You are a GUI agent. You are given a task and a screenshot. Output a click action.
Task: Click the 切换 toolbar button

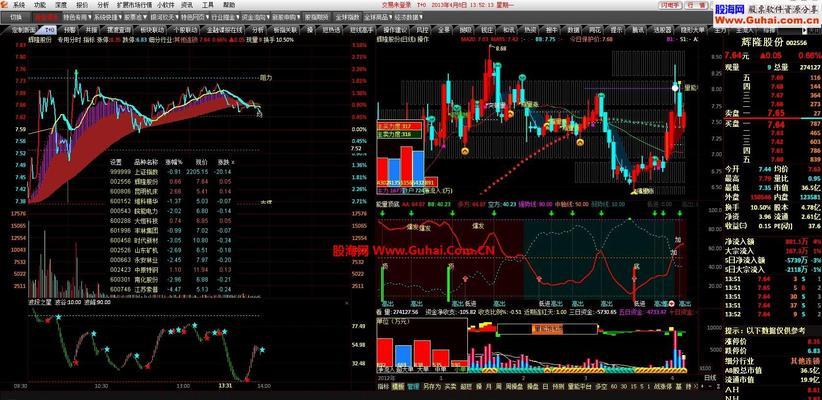pos(16,17)
